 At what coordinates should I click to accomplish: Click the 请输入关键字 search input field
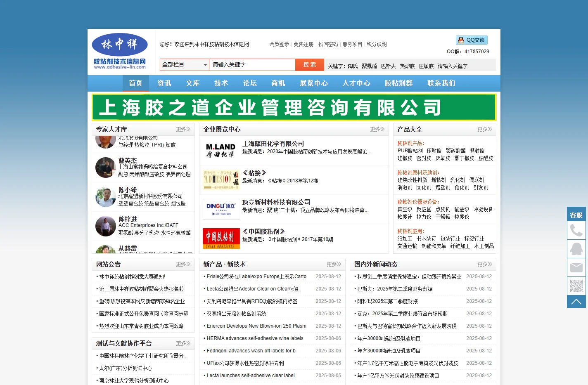[252, 65]
